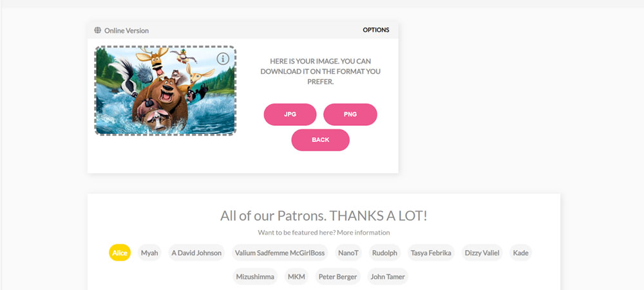Select Valium Sadfemme McGirlBoss patron tag
644x290 pixels.
coord(279,253)
